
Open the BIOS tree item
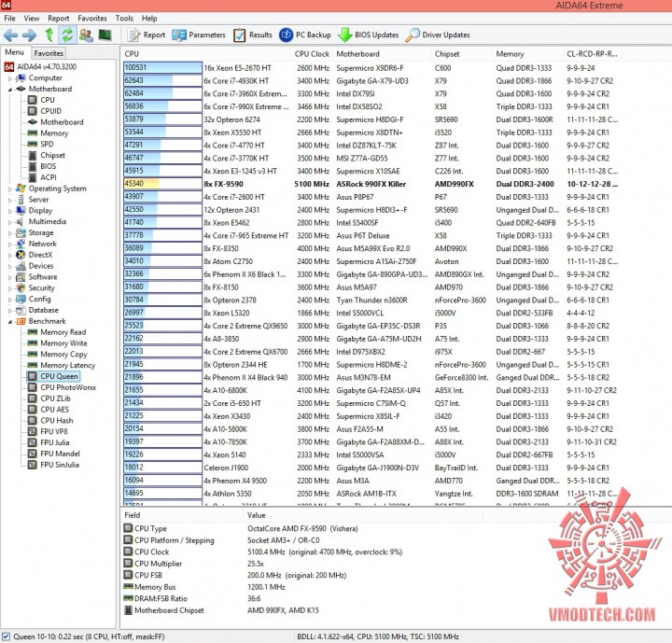pyautogui.click(x=42, y=166)
